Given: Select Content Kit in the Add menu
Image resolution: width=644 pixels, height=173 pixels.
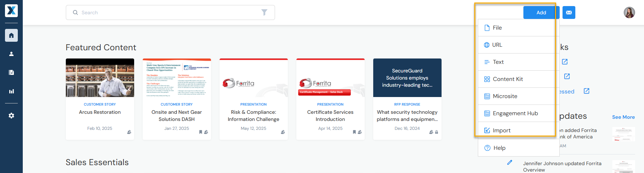Looking at the screenshot, I should (x=518, y=79).
